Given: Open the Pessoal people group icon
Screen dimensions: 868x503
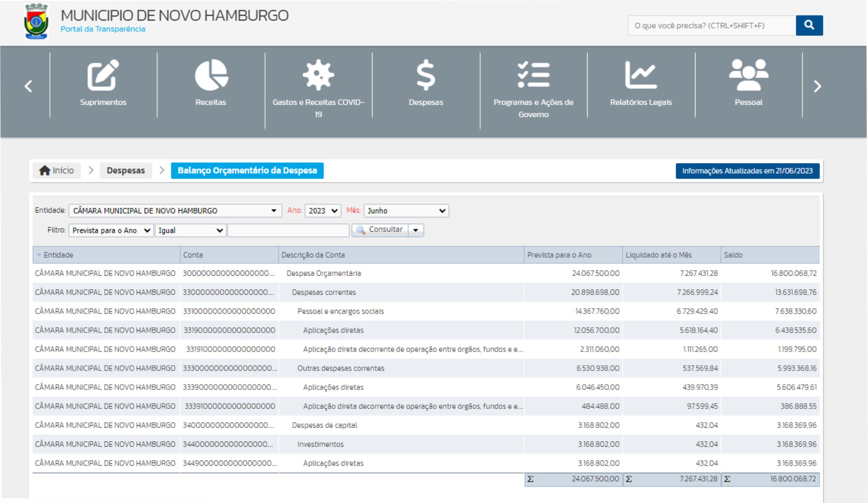Looking at the screenshot, I should click(748, 75).
